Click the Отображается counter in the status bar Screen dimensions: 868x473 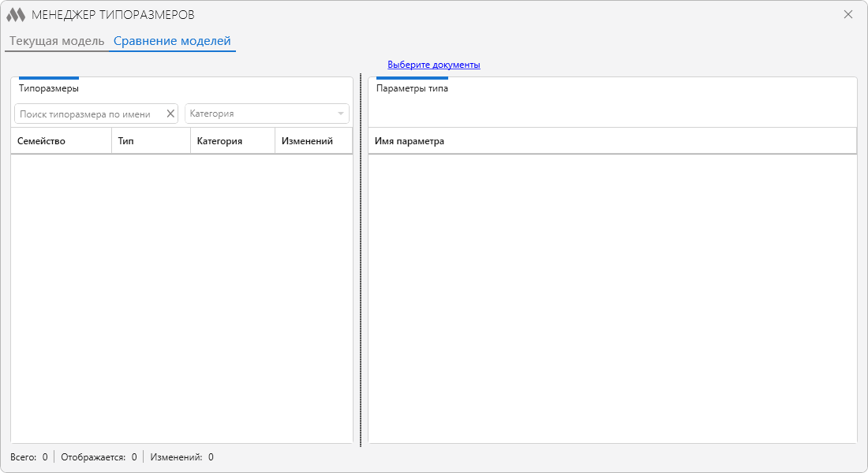pyautogui.click(x=99, y=457)
